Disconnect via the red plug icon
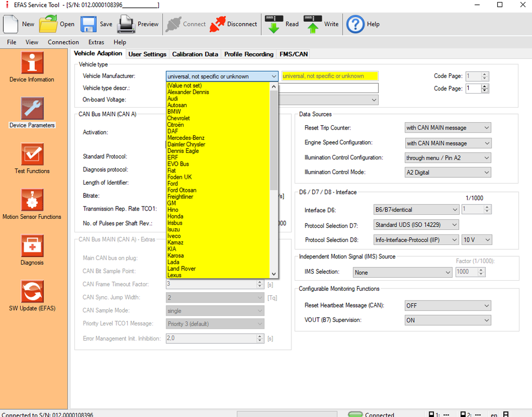The height and width of the screenshot is (417, 532). 218,24
